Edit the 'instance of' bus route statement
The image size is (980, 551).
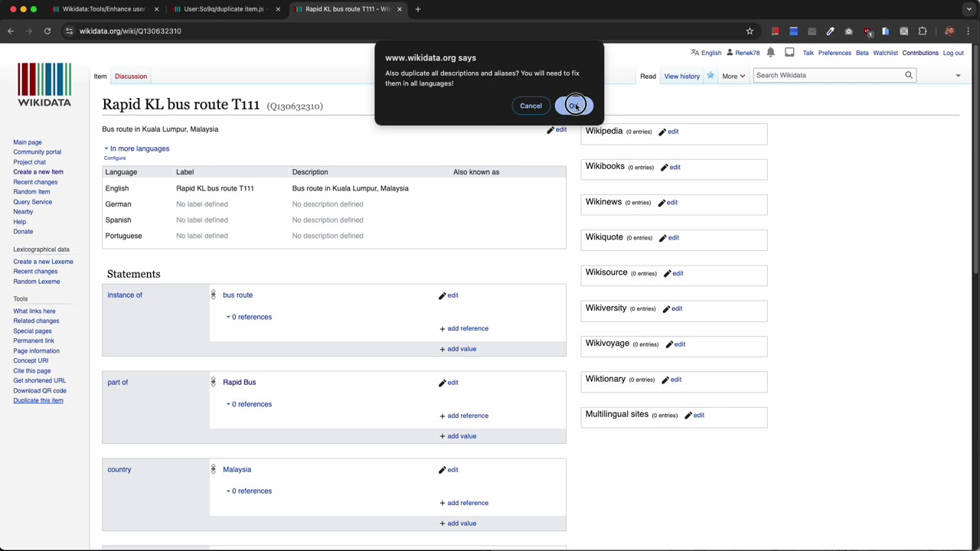click(449, 295)
